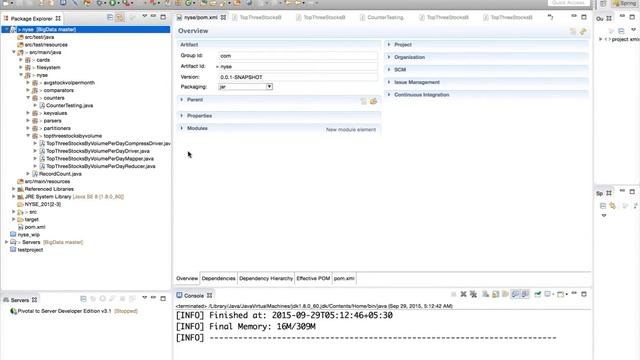This screenshot has height=360, width=640.
Task: Expand the Issue Management section
Action: pyautogui.click(x=389, y=82)
